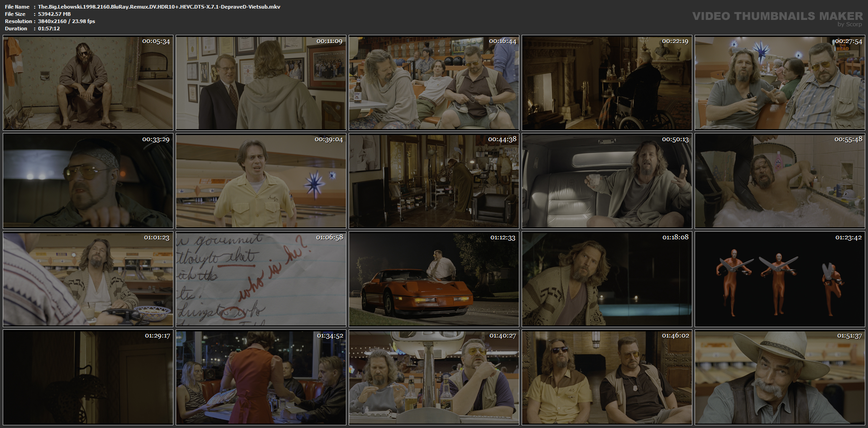868x428 pixels.
Task: Open the thumbnail stamped 00:16:44
Action: [x=434, y=83]
